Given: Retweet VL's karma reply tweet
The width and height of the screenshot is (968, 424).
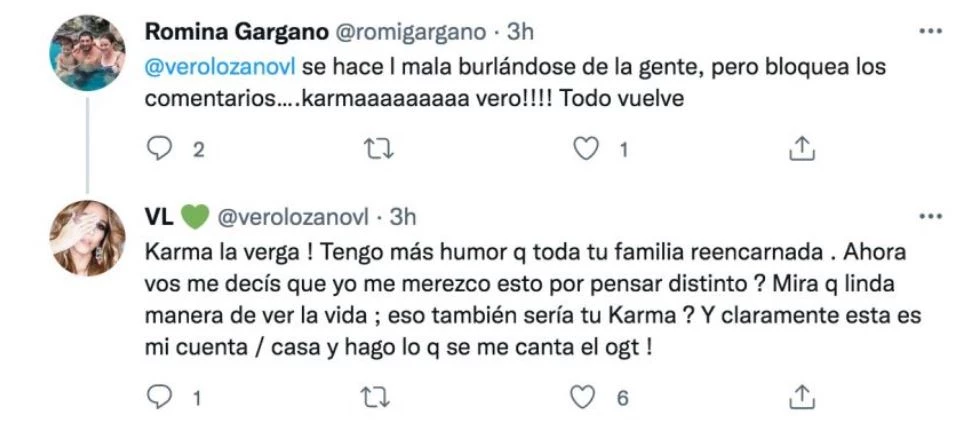Looking at the screenshot, I should pyautogui.click(x=371, y=397).
